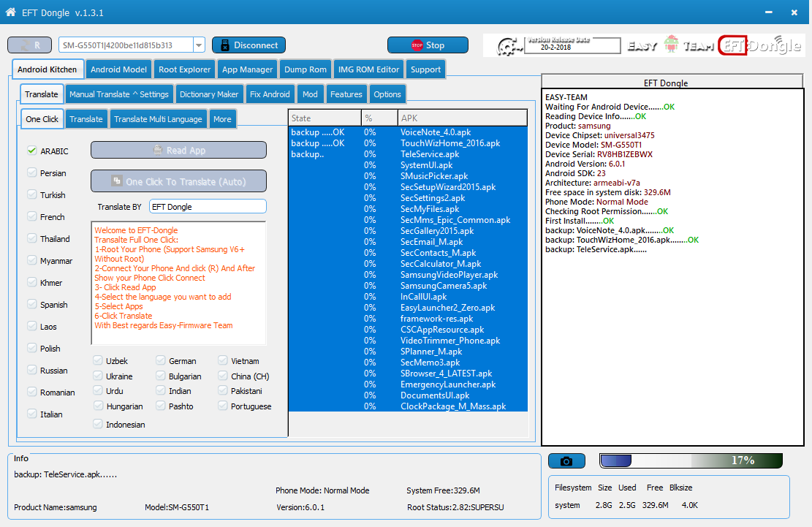The image size is (812, 527).
Task: Select TouchWizHome_2016.apk row
Action: (x=408, y=143)
